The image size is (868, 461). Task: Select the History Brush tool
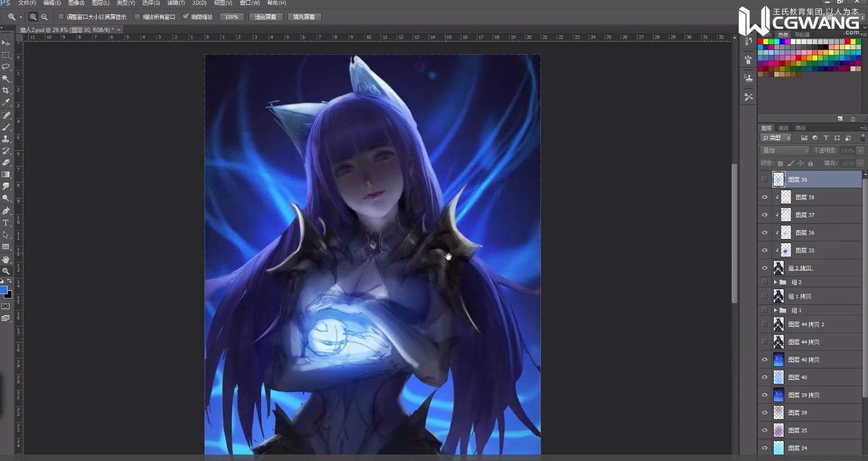6,151
